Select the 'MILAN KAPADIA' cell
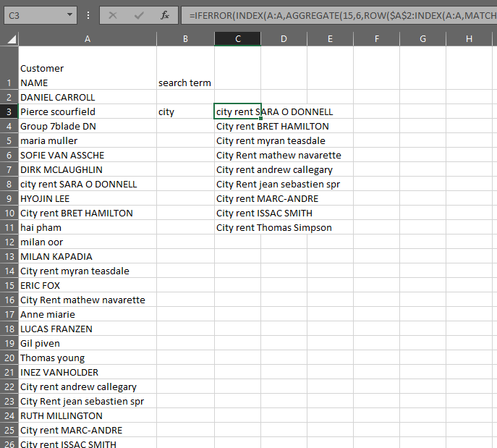 87,256
